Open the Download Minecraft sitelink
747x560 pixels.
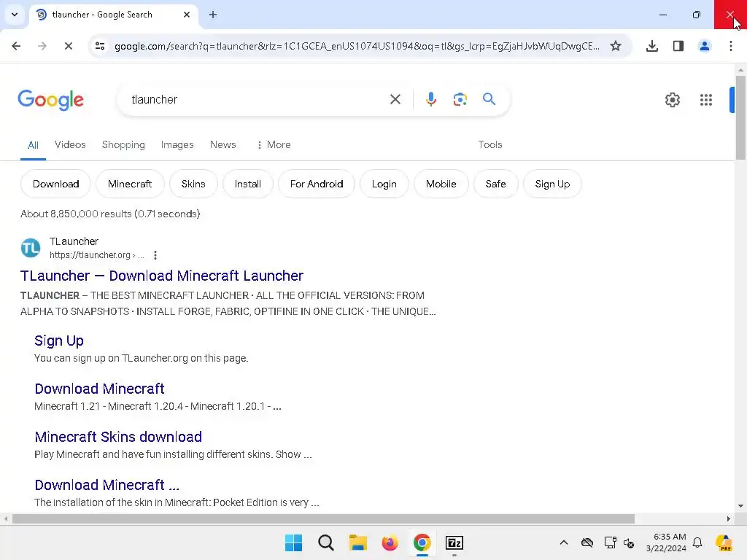[x=99, y=389]
